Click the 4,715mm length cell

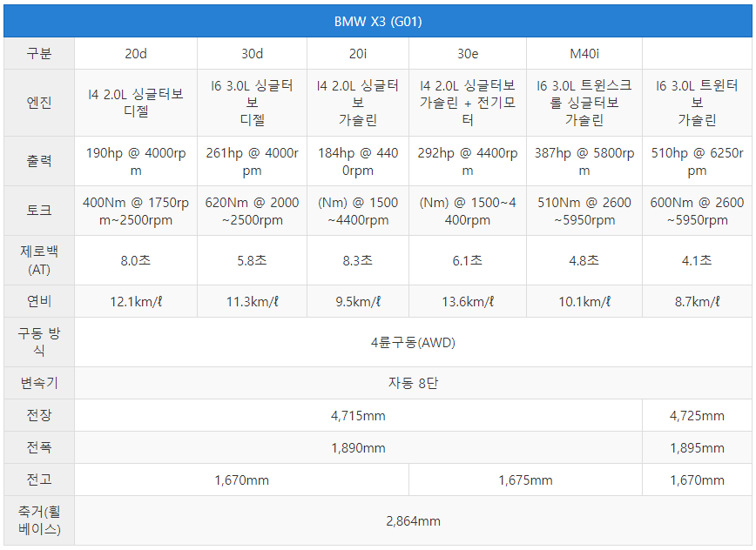(358, 415)
